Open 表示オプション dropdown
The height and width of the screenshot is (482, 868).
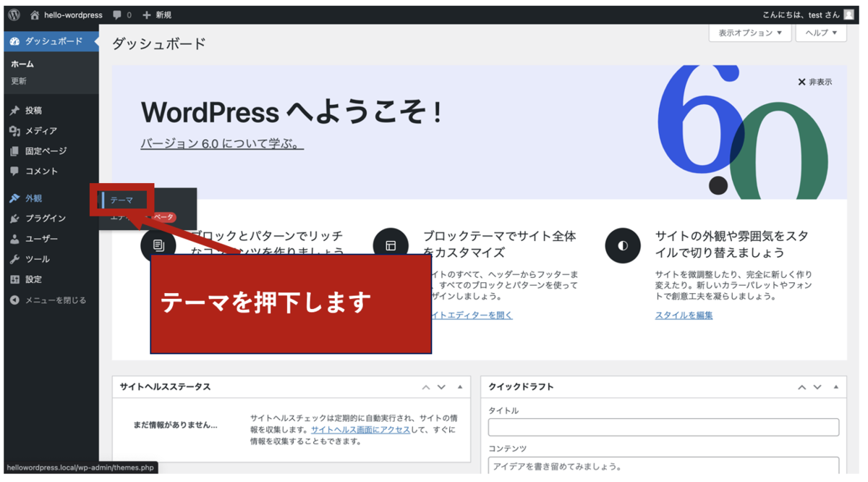coord(750,33)
